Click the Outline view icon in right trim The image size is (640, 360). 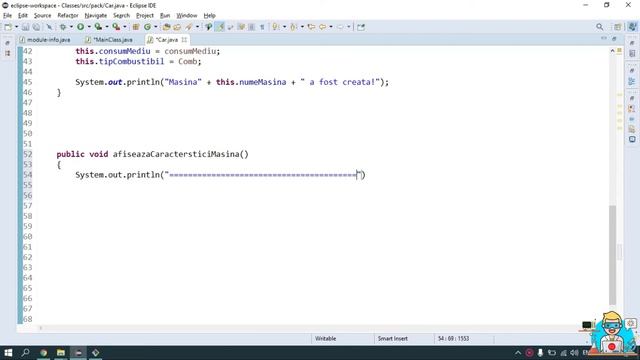click(x=632, y=81)
